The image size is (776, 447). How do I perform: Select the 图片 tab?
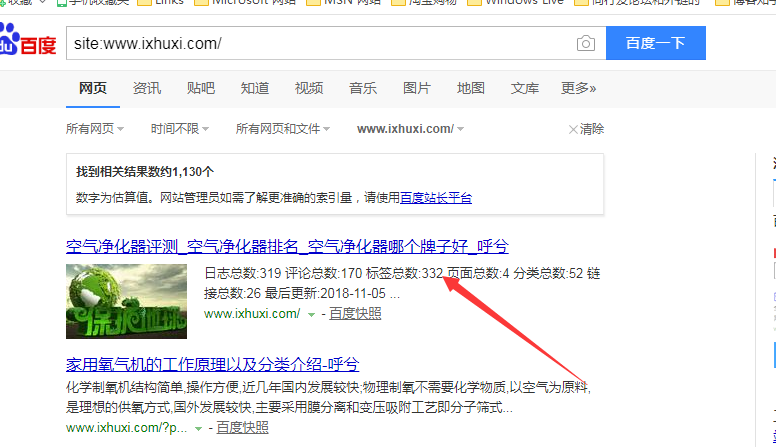[417, 88]
